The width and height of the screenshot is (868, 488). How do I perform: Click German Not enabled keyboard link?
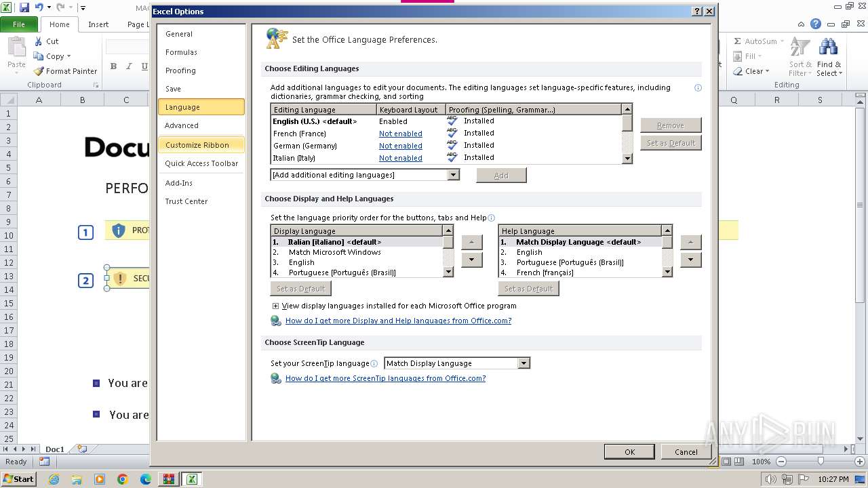401,146
